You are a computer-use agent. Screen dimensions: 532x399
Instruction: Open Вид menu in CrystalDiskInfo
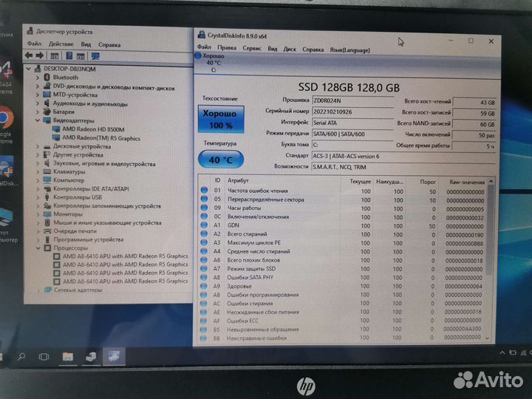[x=273, y=49]
